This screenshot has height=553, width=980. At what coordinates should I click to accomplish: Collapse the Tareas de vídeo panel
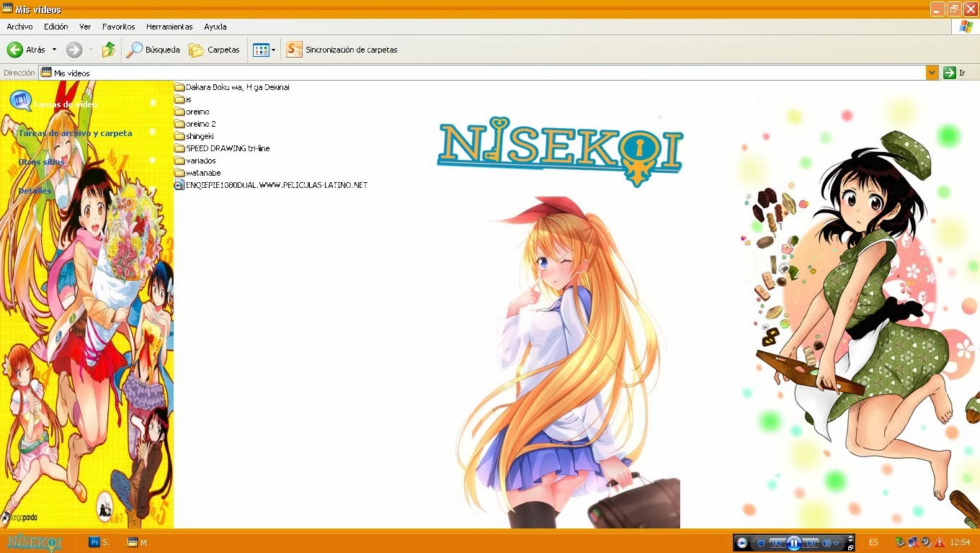click(x=153, y=104)
